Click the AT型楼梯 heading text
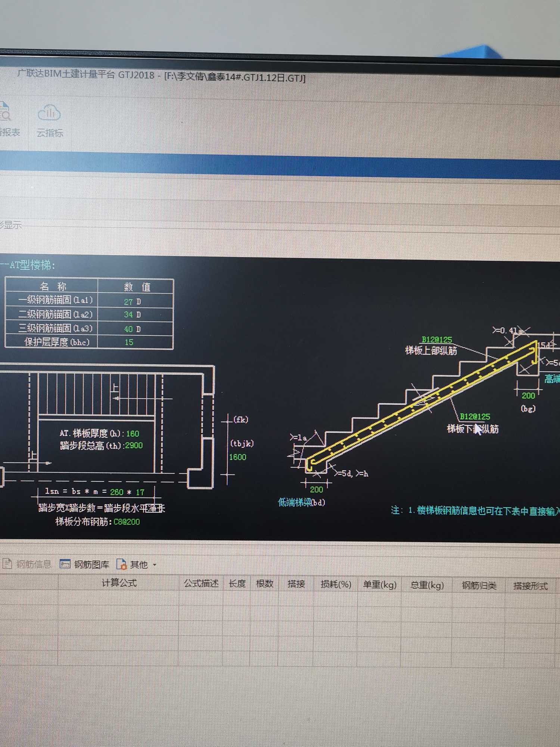Image resolution: width=560 pixels, height=747 pixels. [x=32, y=265]
